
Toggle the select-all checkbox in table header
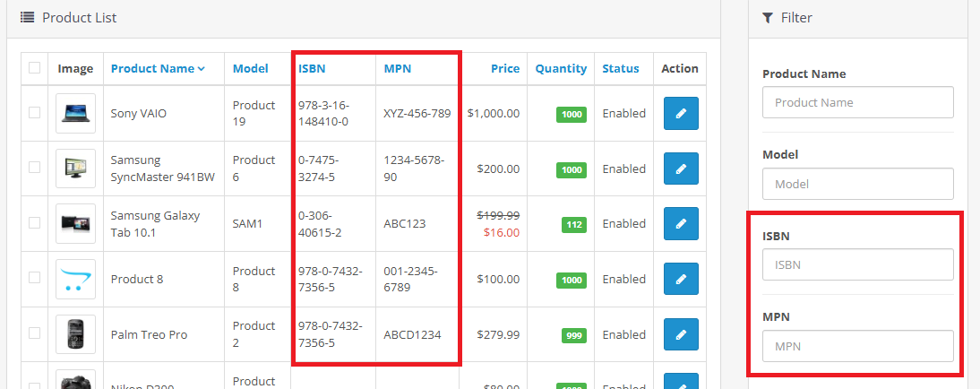(35, 68)
